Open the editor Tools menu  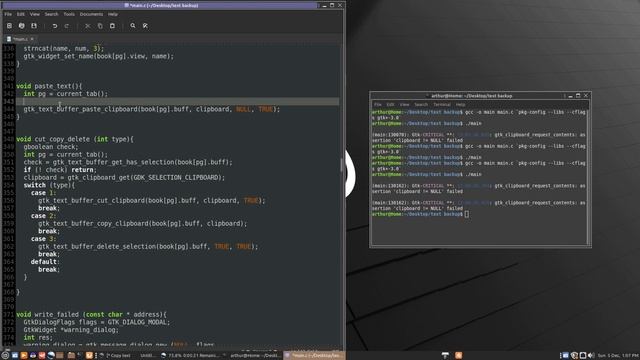(69, 14)
